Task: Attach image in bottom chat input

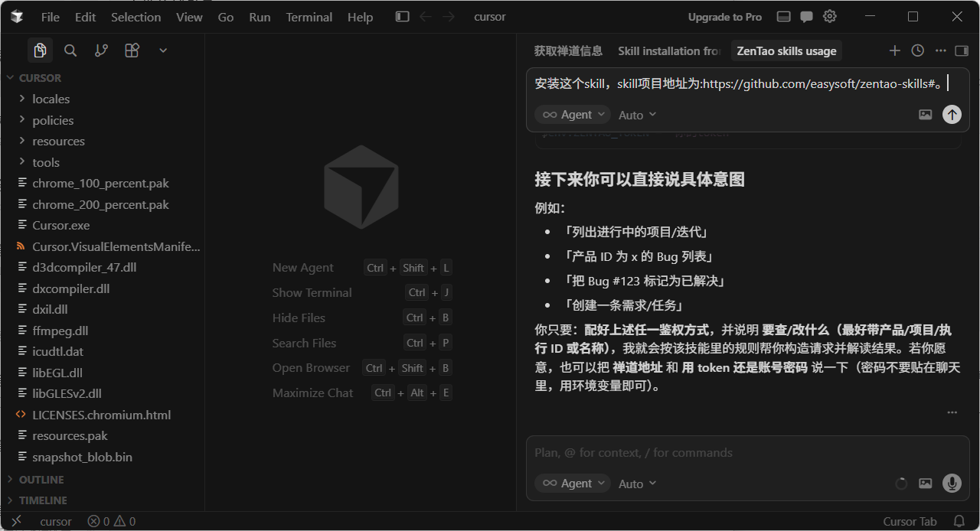Action: pyautogui.click(x=926, y=484)
